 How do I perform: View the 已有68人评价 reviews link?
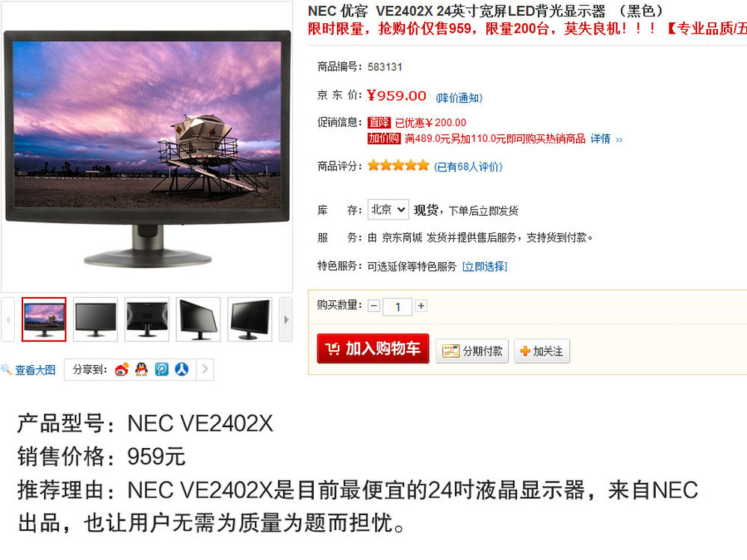pos(468,167)
